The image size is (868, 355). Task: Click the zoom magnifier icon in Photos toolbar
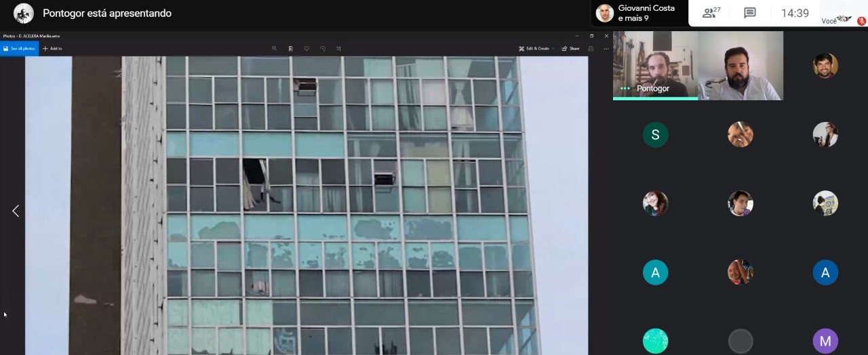pos(274,49)
